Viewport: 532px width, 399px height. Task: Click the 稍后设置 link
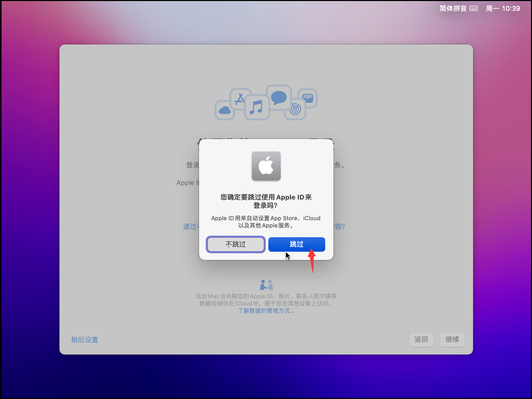[84, 340]
